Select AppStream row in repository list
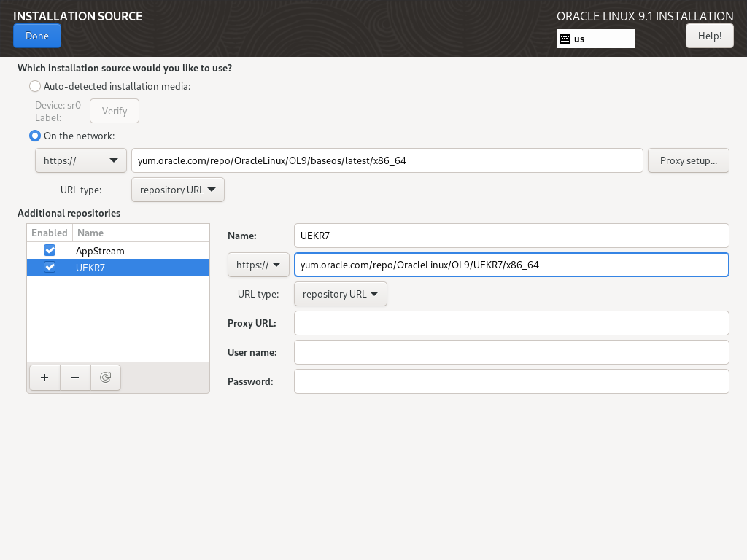Viewport: 747px width, 560px height. click(x=118, y=251)
